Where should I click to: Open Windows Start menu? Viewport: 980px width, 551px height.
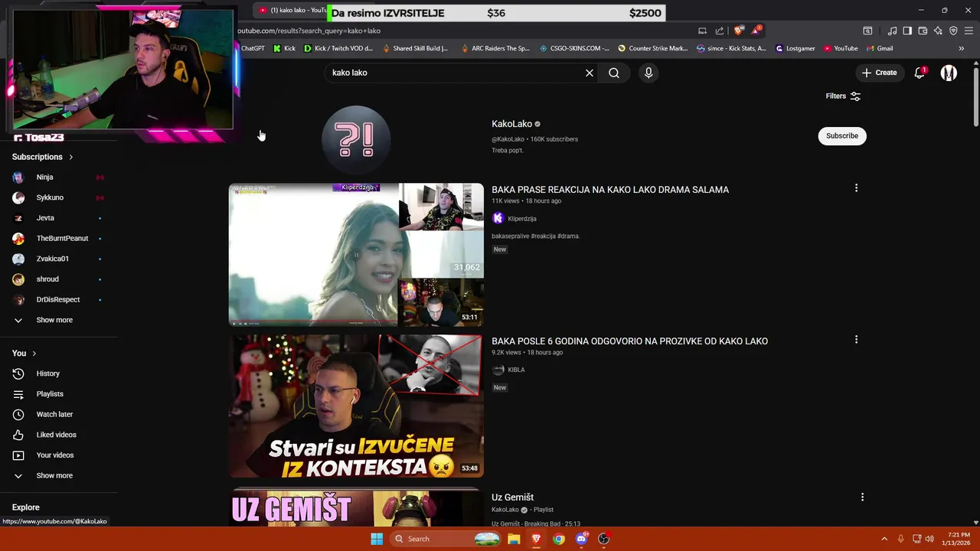point(377,539)
